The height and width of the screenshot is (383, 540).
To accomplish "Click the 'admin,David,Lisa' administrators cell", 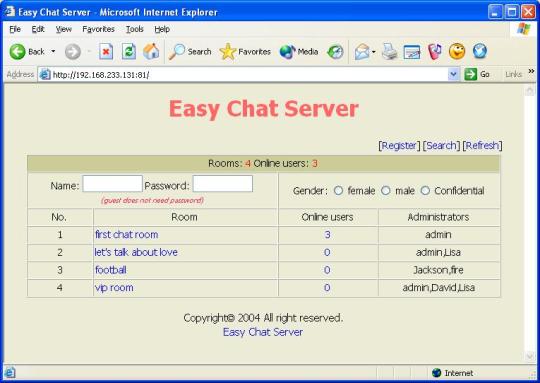I will pyautogui.click(x=438, y=288).
